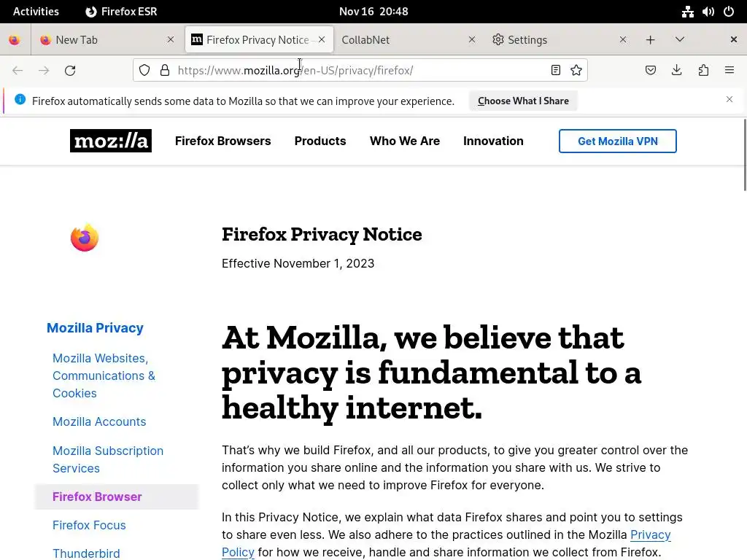The height and width of the screenshot is (560, 747).
Task: Open the Downloads panel
Action: coord(676,71)
